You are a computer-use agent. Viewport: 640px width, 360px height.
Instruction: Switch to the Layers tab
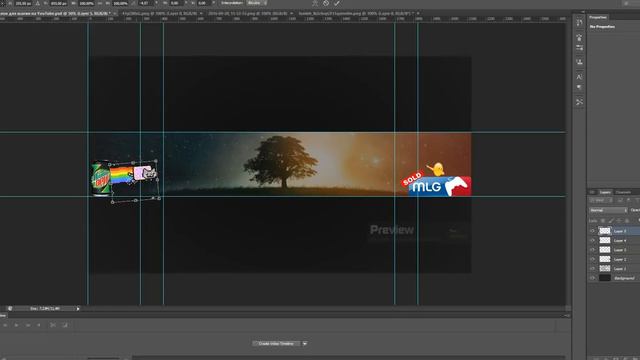(605, 192)
